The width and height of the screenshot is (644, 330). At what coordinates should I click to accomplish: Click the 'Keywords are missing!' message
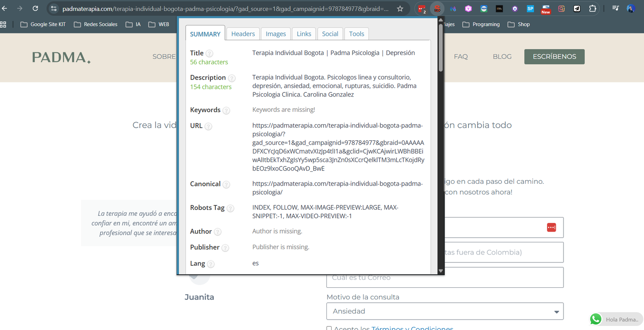[284, 110]
